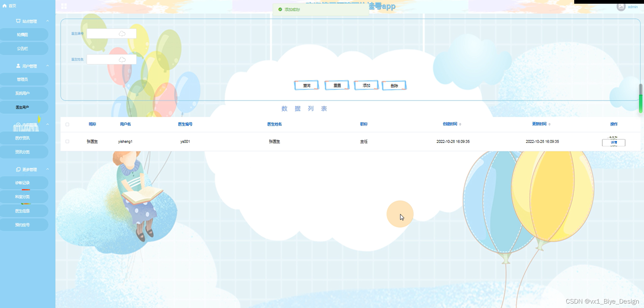Click the 用户名 column header
The width and height of the screenshot is (644, 308).
point(125,124)
